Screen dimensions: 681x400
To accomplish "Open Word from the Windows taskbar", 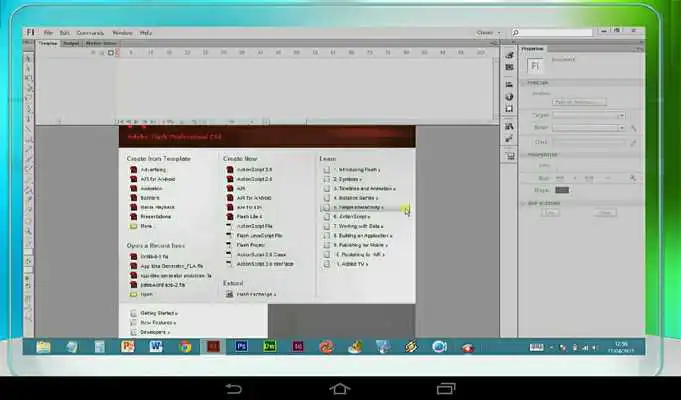I will click(156, 347).
